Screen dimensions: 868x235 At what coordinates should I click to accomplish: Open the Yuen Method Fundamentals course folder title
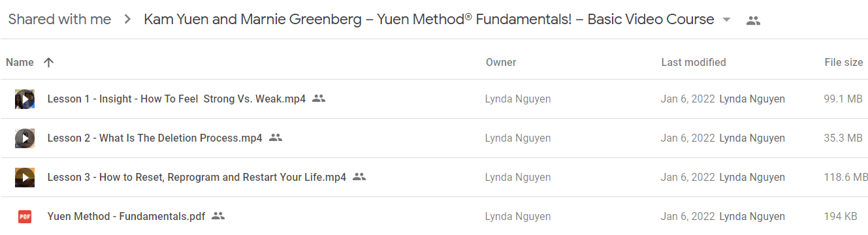pyautogui.click(x=429, y=20)
